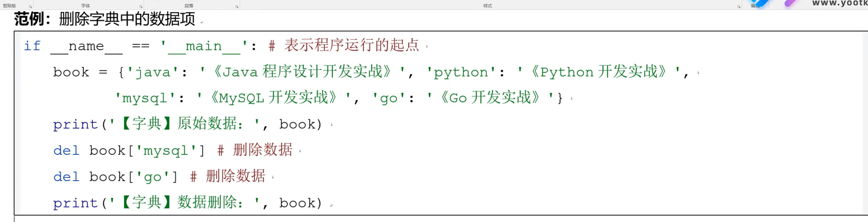
Task: Click the 剪贴板 ribbon group label
Action: coord(10,6)
